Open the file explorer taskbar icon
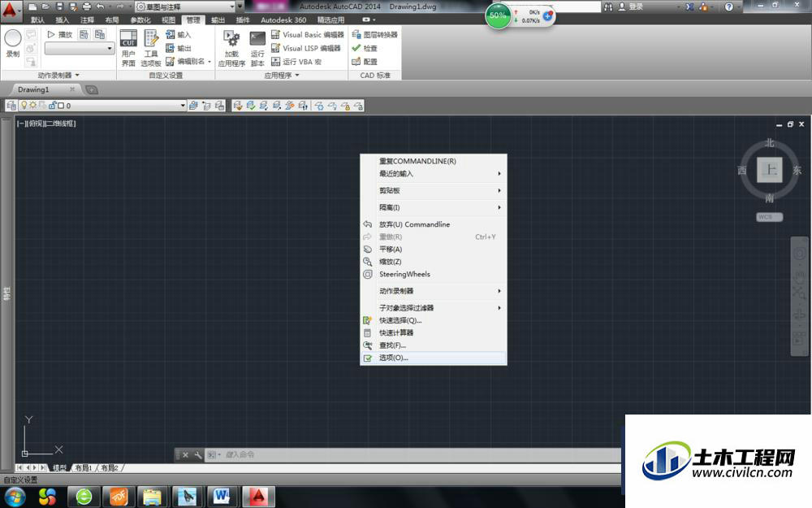 coord(153,497)
